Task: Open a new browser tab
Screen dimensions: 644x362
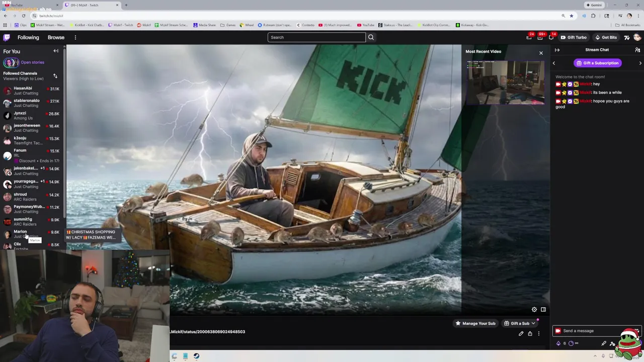Action: pos(126,5)
